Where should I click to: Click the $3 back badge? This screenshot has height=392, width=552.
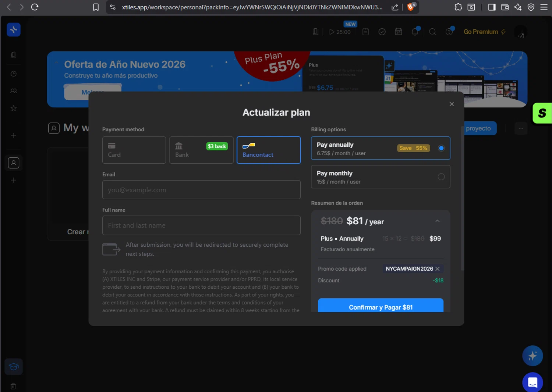pyautogui.click(x=217, y=146)
